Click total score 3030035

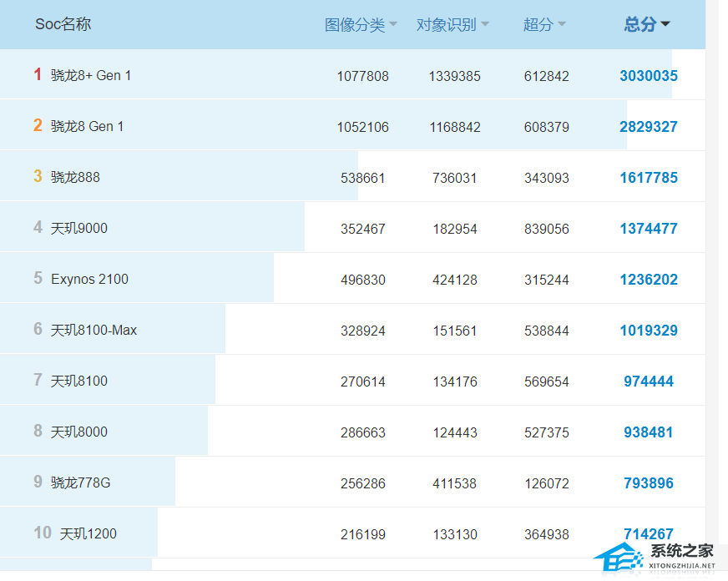click(649, 76)
